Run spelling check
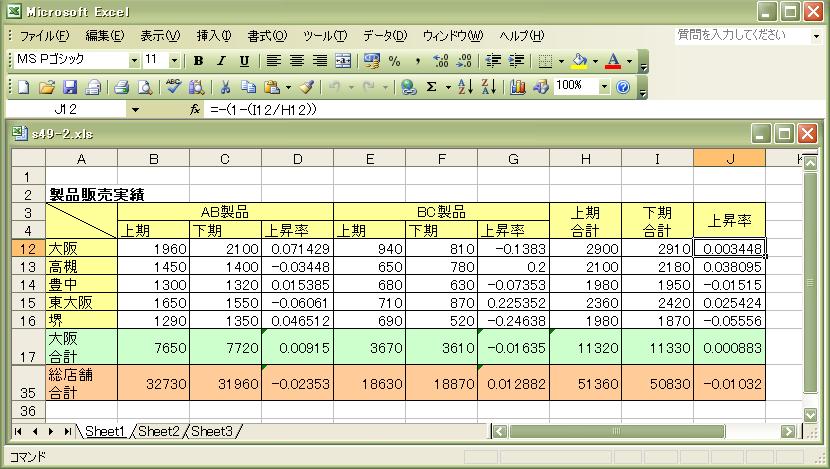 click(x=173, y=86)
